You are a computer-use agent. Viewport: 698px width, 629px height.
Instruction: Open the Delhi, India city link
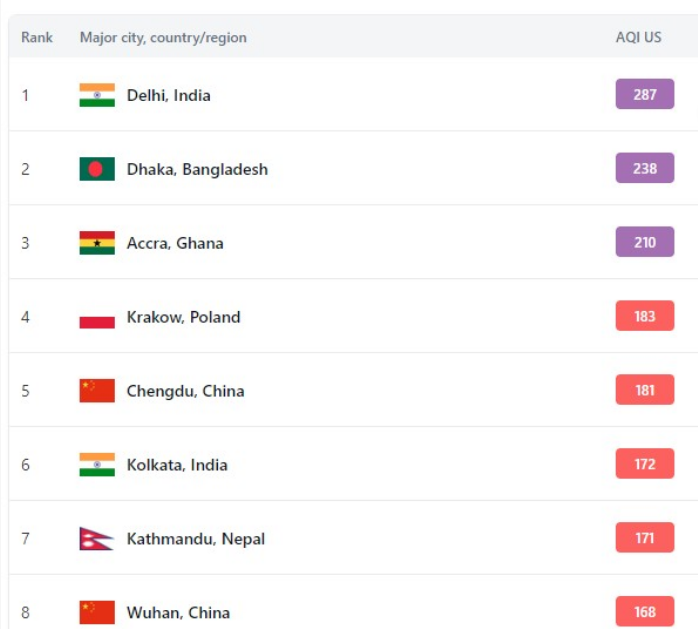pos(168,95)
